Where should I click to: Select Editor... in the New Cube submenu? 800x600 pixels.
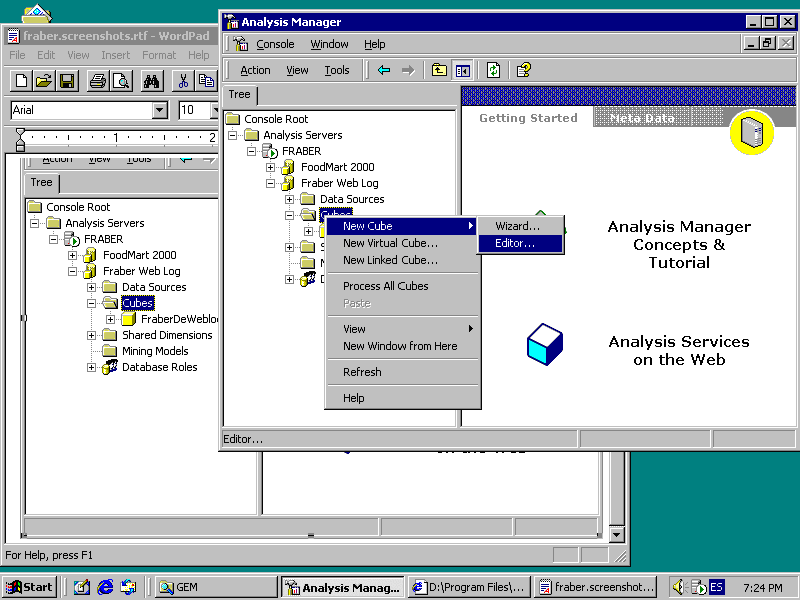[x=515, y=243]
